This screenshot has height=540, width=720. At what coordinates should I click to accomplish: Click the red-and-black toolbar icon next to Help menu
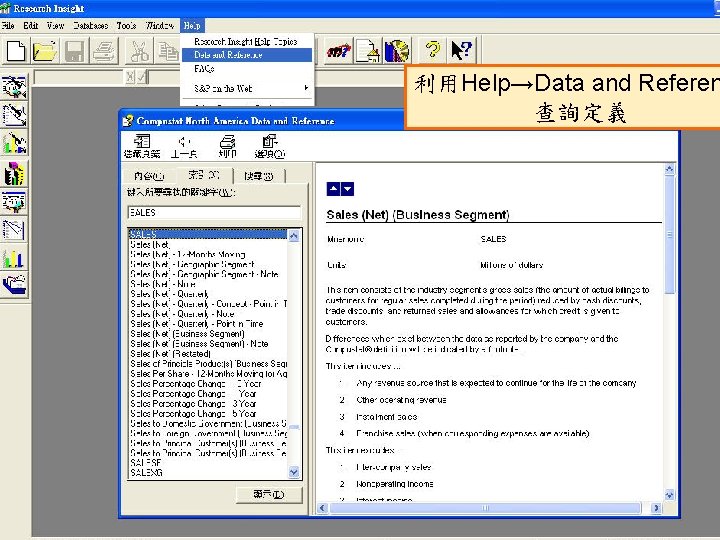338,50
